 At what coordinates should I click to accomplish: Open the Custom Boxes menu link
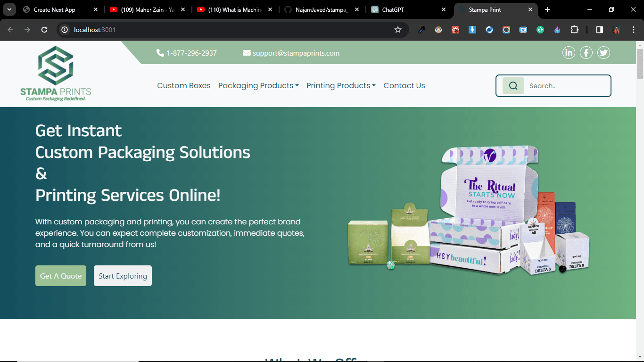(x=184, y=86)
